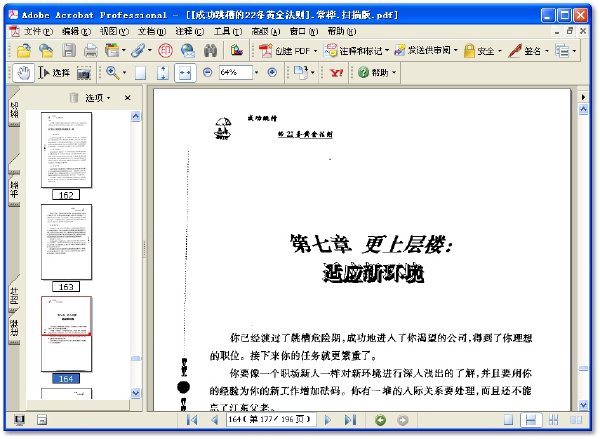Click the zoom percentage field showing 64%

point(236,72)
